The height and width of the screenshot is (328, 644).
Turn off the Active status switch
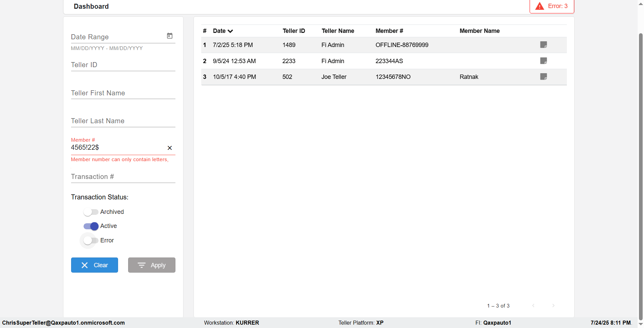coord(91,226)
